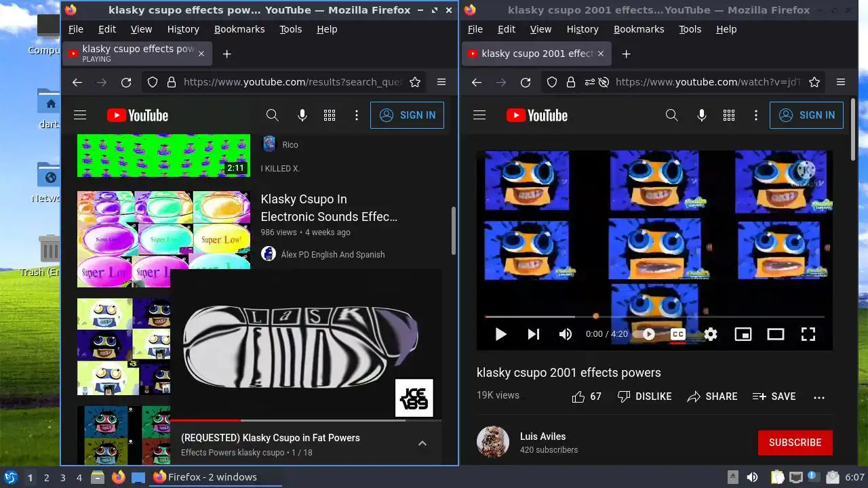The image size is (868, 488).
Task: Go to YouTube home logo in right window
Action: (537, 115)
